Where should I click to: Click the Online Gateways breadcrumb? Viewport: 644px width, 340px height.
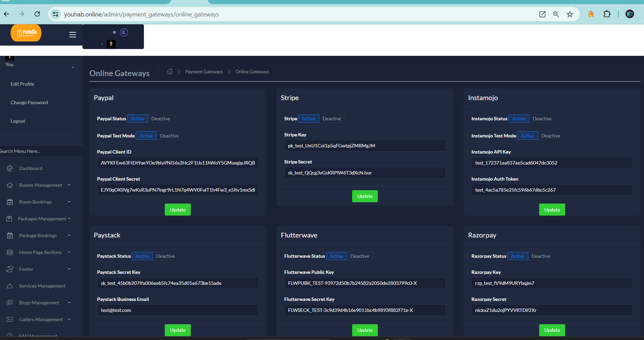pyautogui.click(x=252, y=72)
